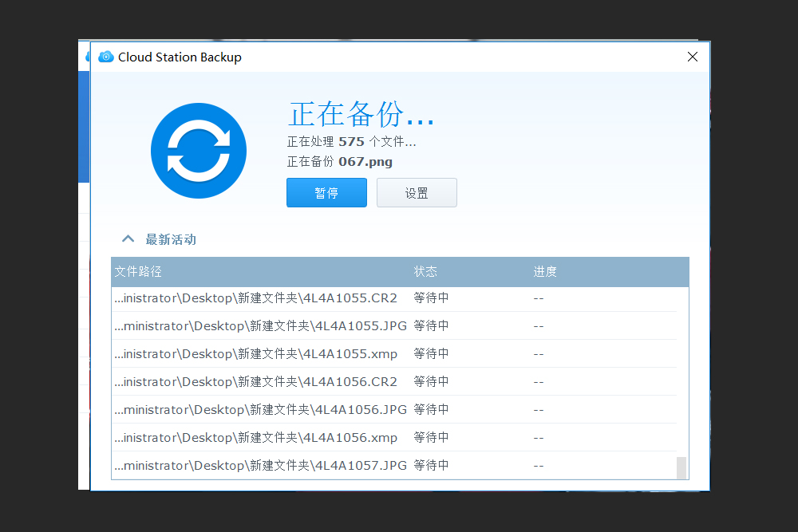Click the 暂停 pause button

pyautogui.click(x=326, y=192)
